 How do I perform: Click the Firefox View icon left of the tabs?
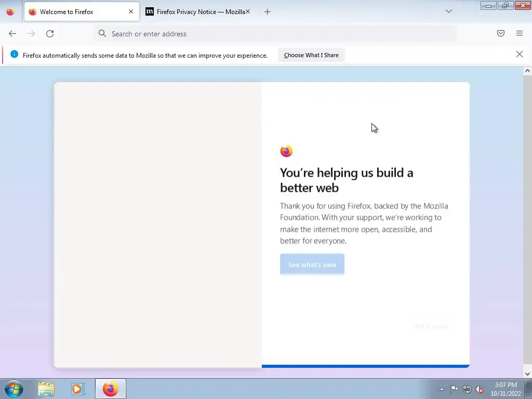click(10, 12)
